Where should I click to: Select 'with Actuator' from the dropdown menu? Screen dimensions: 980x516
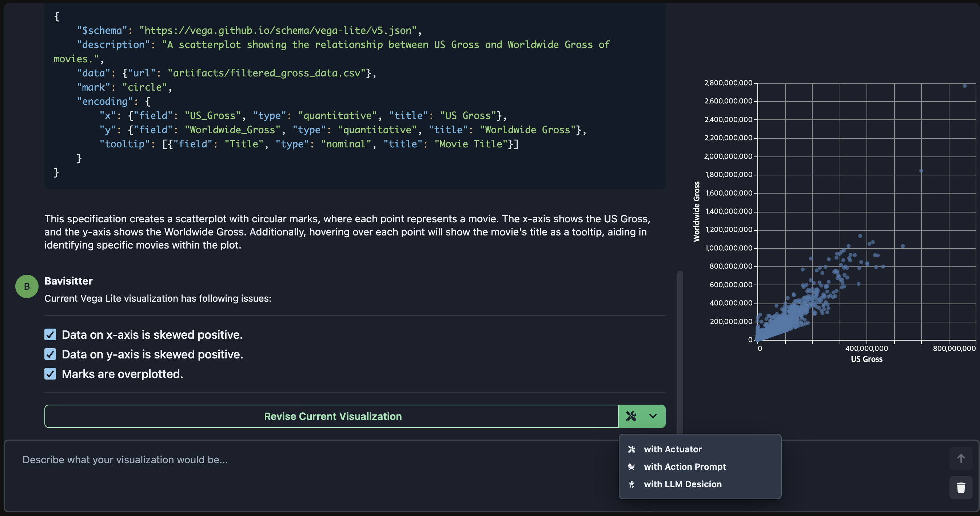point(673,449)
